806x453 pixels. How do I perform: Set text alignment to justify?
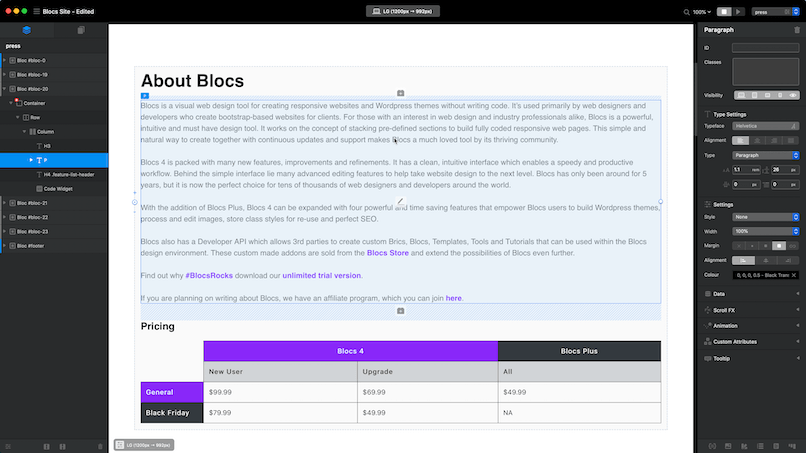[791, 140]
